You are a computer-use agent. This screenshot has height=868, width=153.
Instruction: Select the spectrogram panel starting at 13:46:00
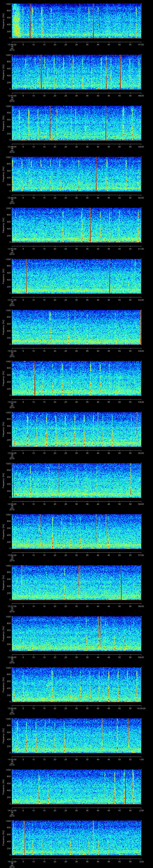point(77,21)
